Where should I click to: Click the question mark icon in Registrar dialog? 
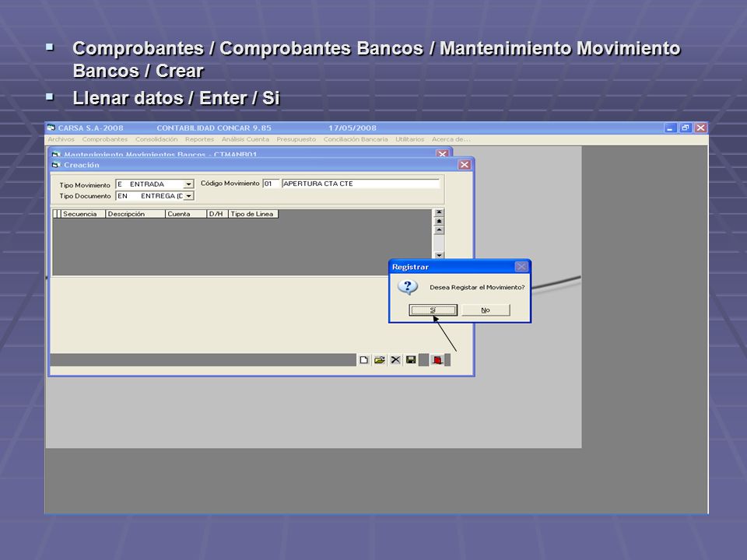(x=408, y=287)
